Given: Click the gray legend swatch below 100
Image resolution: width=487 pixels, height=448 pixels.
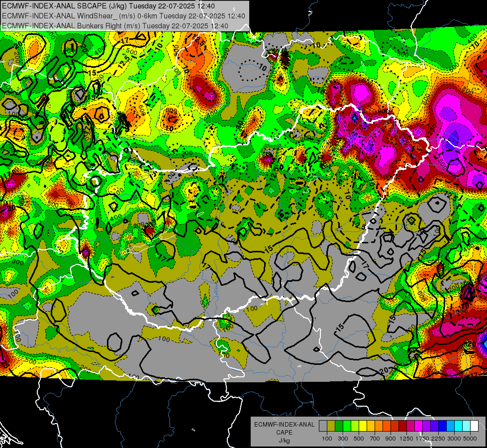Looking at the screenshot, I should (323, 426).
